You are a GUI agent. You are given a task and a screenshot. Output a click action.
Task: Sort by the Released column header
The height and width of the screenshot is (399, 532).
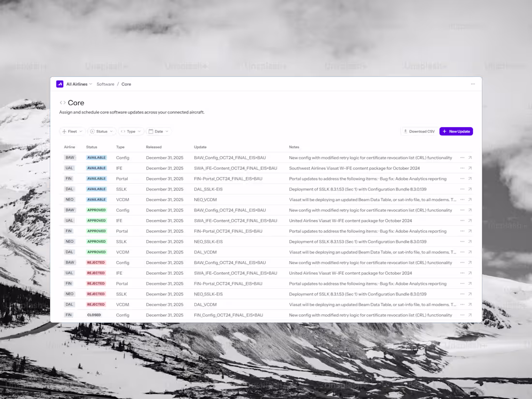tap(154, 147)
